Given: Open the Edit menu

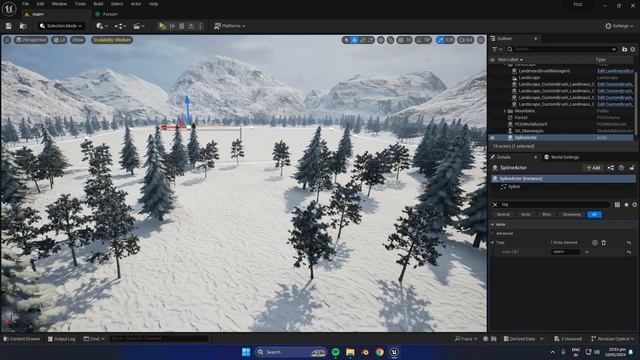Looking at the screenshot, I should coord(40,4).
